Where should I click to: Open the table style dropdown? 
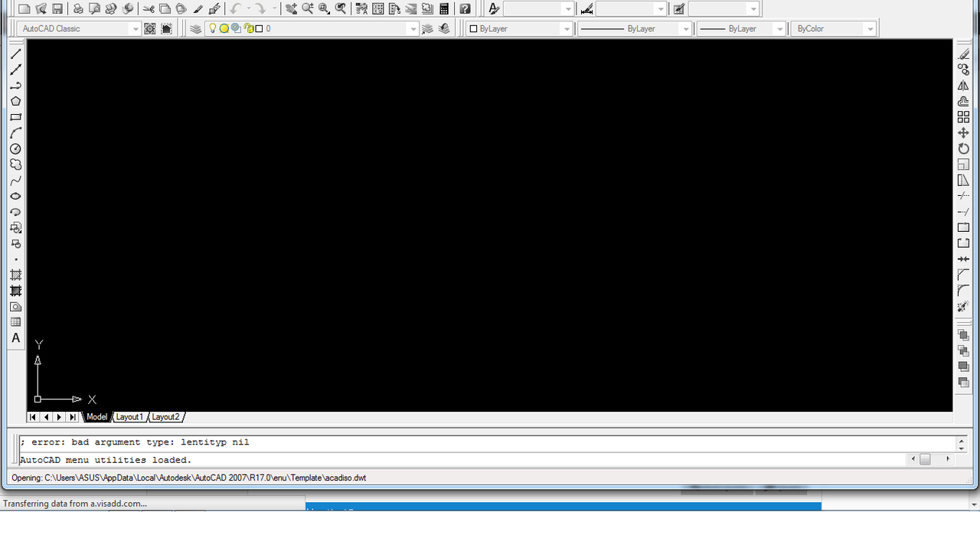tap(753, 9)
